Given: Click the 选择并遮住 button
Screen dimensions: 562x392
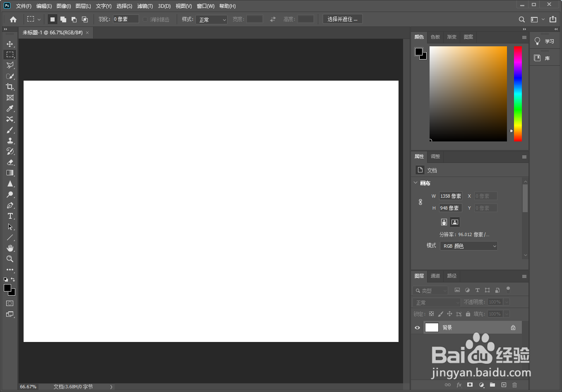Looking at the screenshot, I should pos(342,19).
